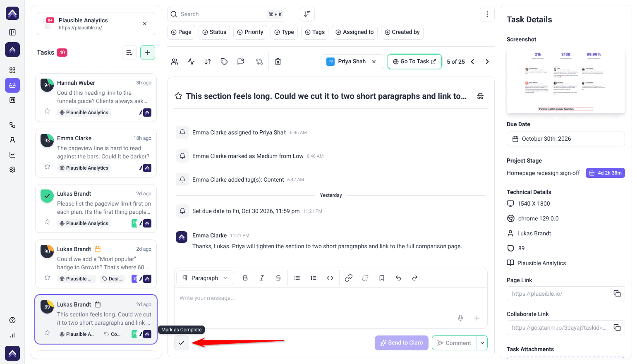Star the Hannah Weber task

point(48,111)
